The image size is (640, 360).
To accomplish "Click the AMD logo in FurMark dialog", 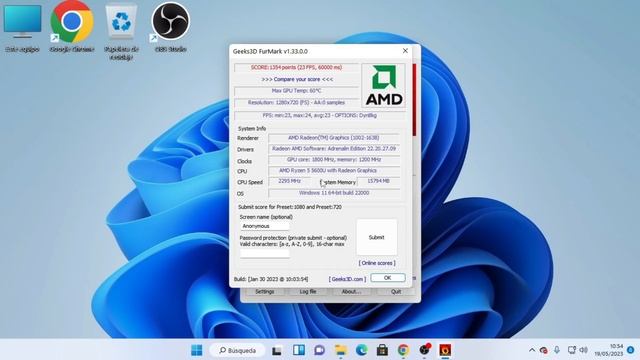I will (384, 85).
